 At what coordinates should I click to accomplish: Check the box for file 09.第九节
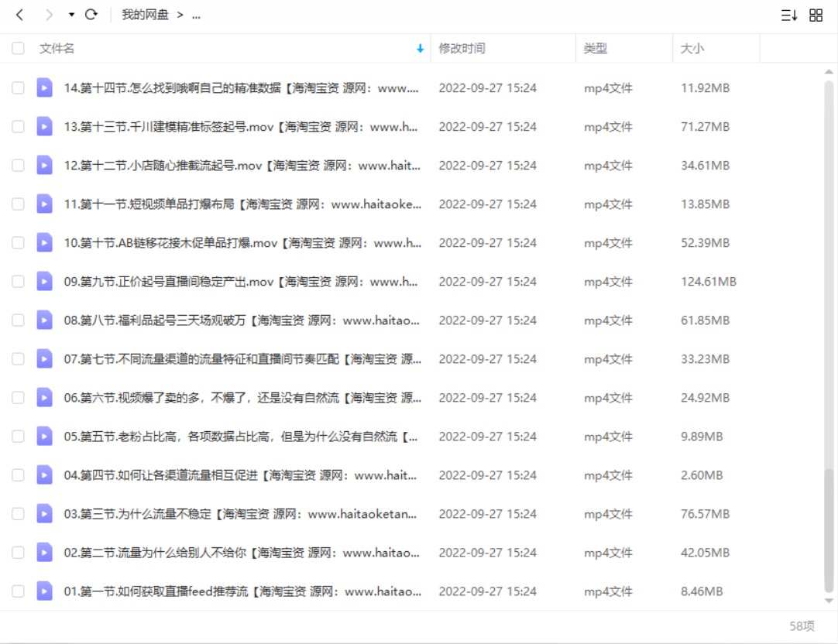[18, 282]
